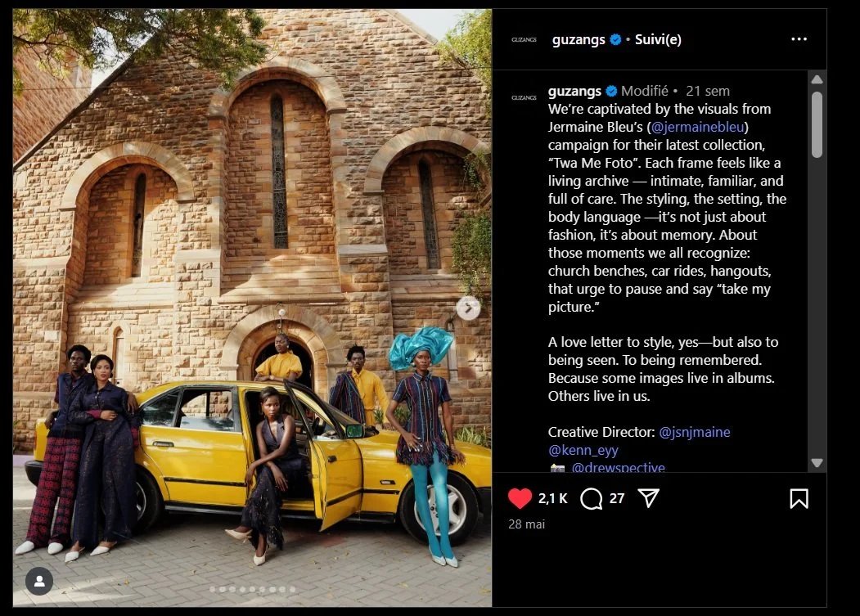
Task: Go to next photo with arrow chevron
Action: (x=468, y=308)
